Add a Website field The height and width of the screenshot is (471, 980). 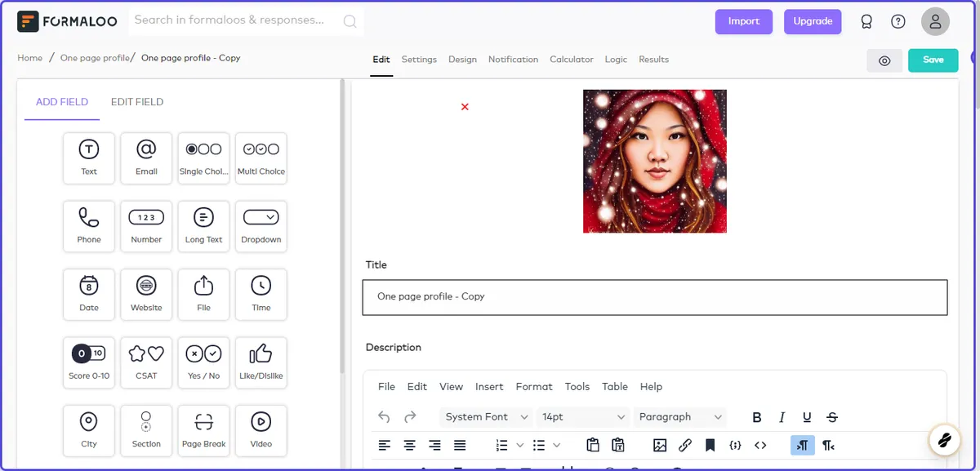146,295
